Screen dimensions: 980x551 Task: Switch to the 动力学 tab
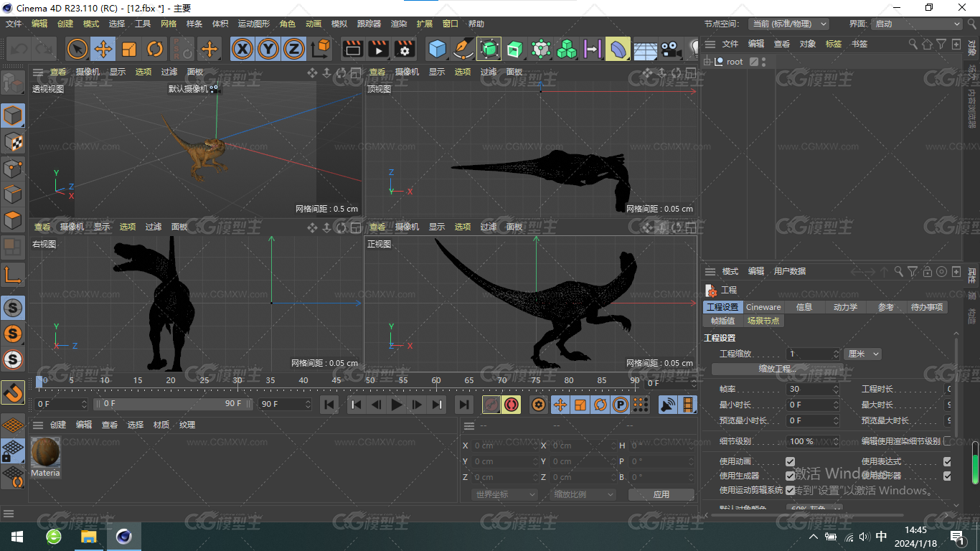[x=845, y=307]
